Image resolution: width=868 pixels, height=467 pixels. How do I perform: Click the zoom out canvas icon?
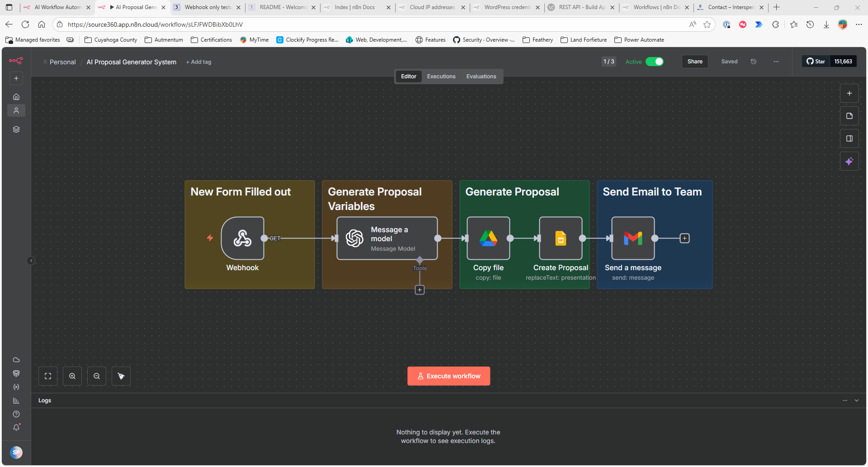pyautogui.click(x=97, y=376)
